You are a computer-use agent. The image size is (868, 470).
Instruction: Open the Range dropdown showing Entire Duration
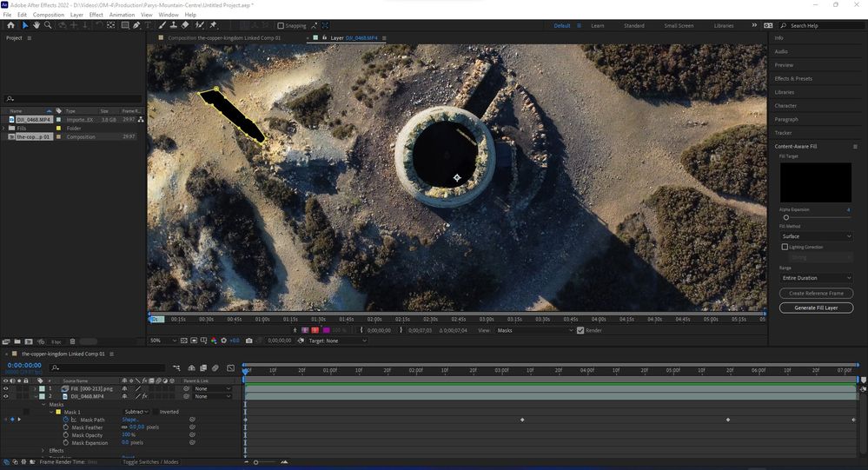(816, 278)
